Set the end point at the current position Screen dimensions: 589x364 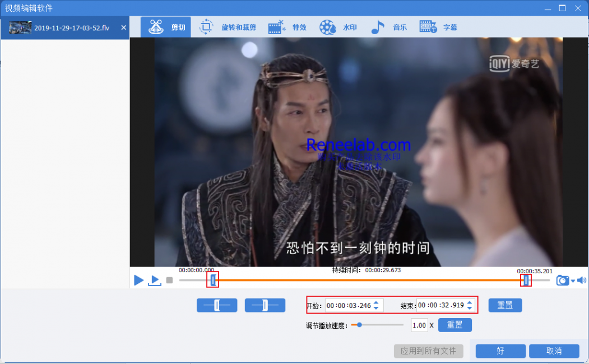[x=265, y=305]
